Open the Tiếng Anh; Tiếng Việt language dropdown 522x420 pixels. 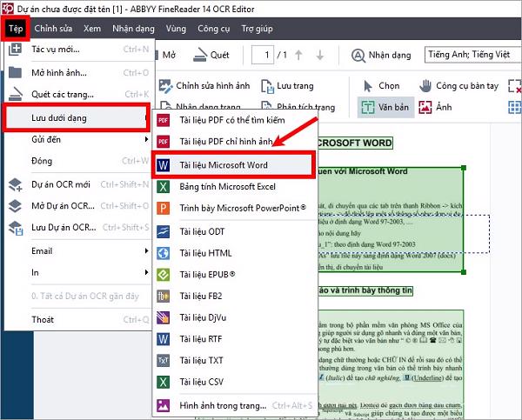coord(472,55)
